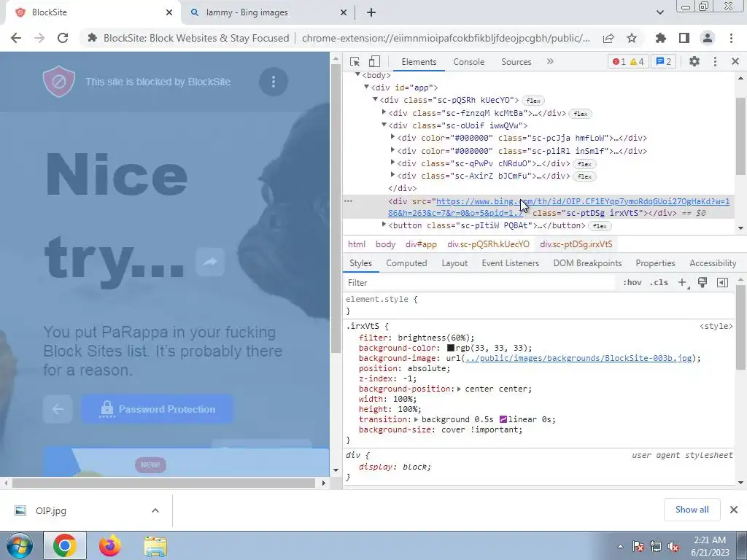Click the rendering emulations paintbrush icon
Viewport: 747px width, 560px height.
pos(703,282)
